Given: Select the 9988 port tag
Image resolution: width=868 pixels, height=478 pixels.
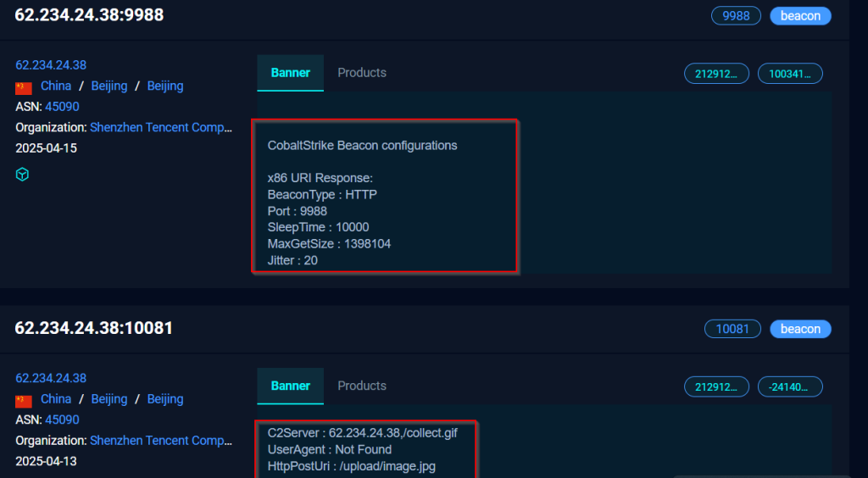Looking at the screenshot, I should tap(736, 16).
